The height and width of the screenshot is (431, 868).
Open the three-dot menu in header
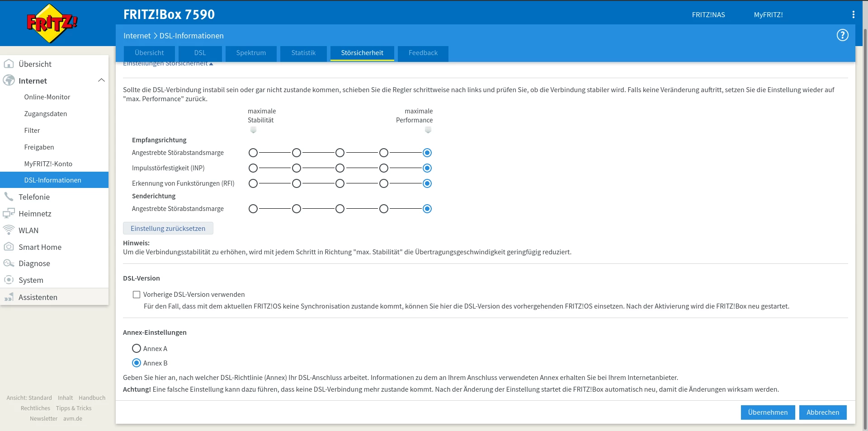(x=853, y=14)
